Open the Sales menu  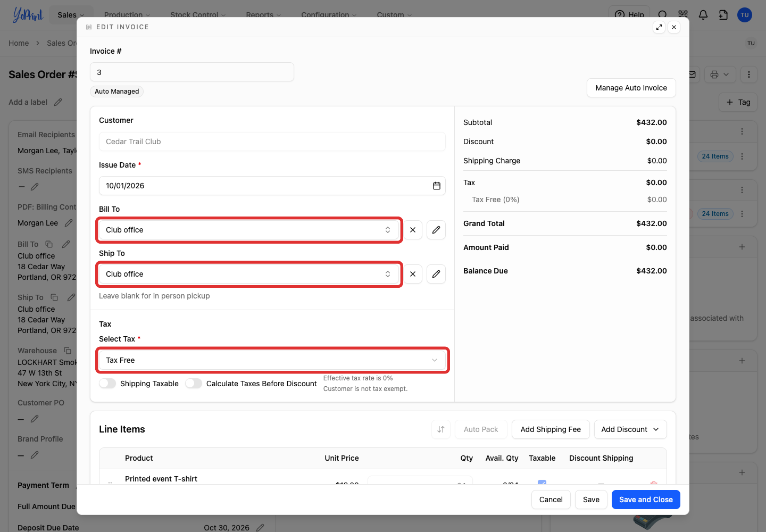[71, 15]
